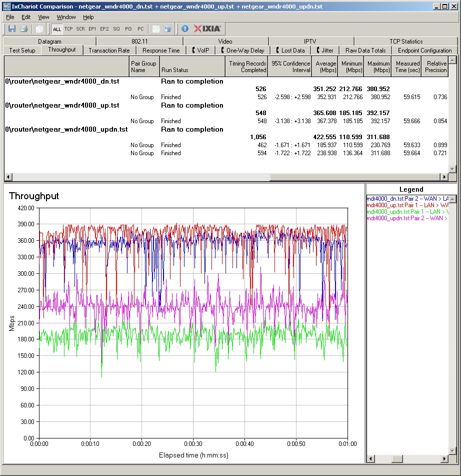
Task: Click the 95% Confidence Interval column header
Action: (290, 67)
